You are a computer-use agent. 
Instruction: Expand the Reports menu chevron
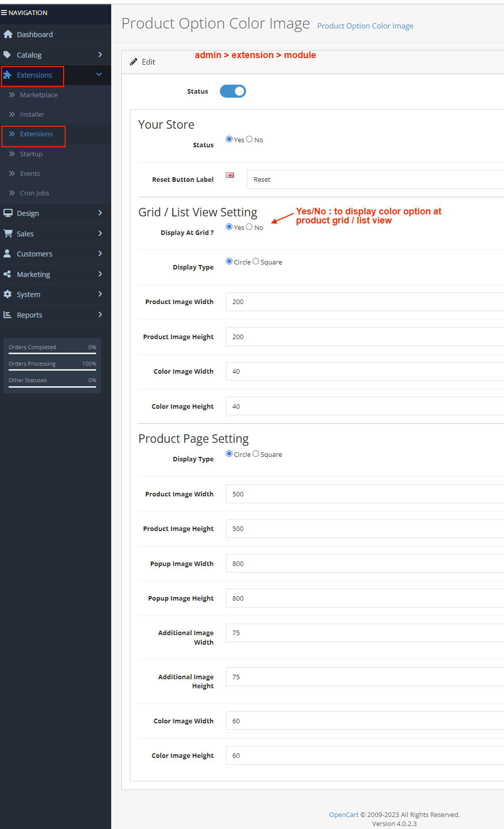(100, 315)
